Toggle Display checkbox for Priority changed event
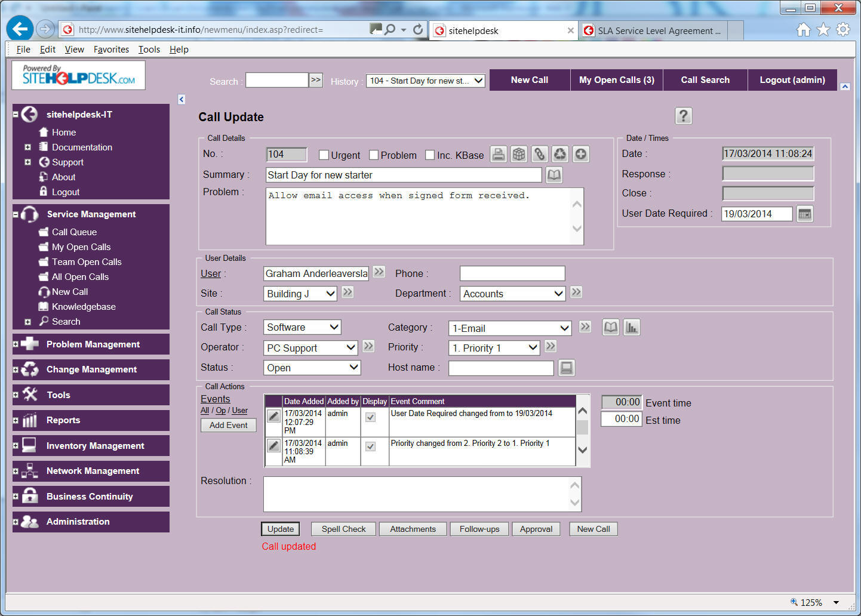Screen dimensions: 861x616 (371, 446)
